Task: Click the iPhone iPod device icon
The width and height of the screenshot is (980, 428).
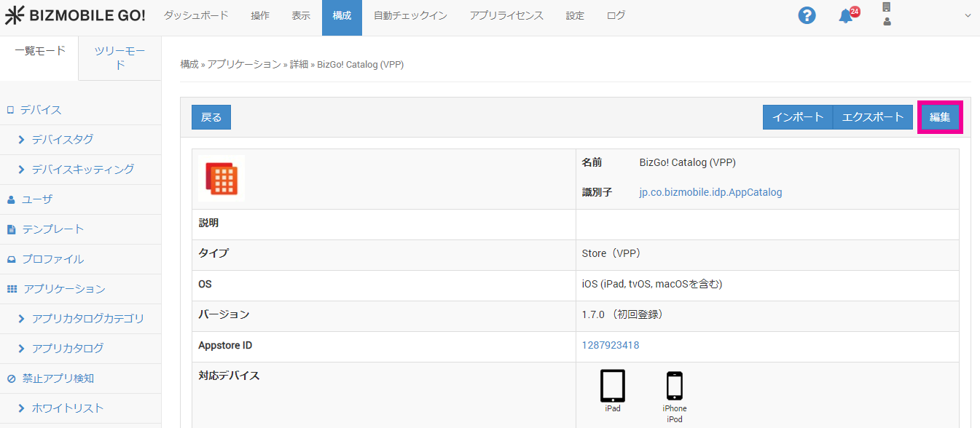Action: (675, 387)
